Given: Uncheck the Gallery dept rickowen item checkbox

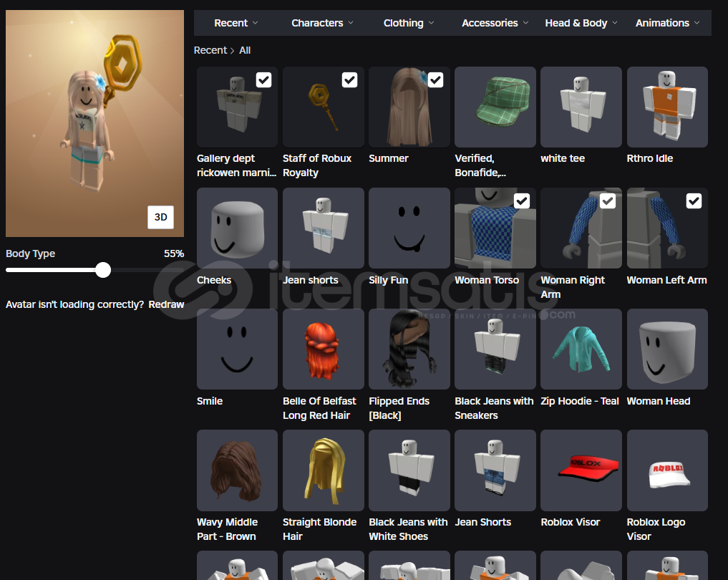Looking at the screenshot, I should (263, 80).
